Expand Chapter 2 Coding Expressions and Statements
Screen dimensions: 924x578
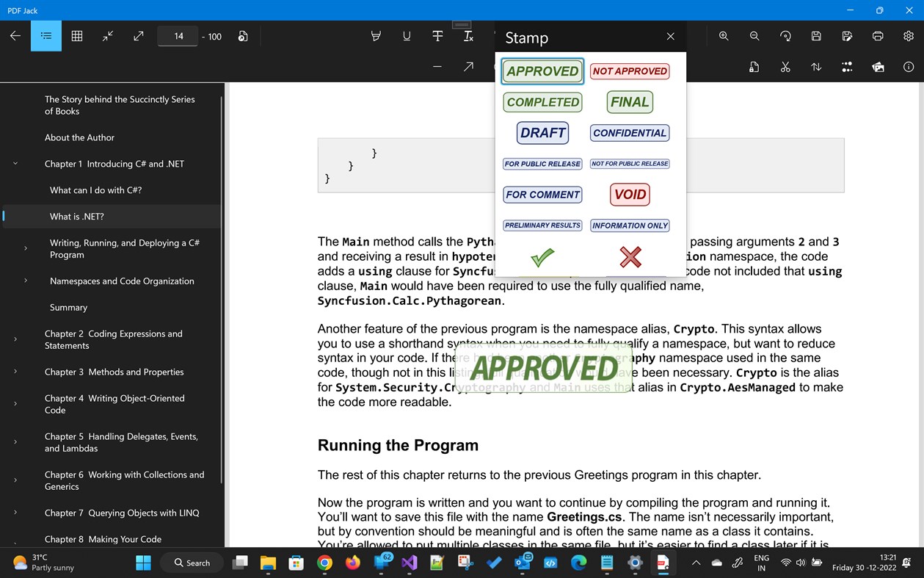pyautogui.click(x=15, y=339)
